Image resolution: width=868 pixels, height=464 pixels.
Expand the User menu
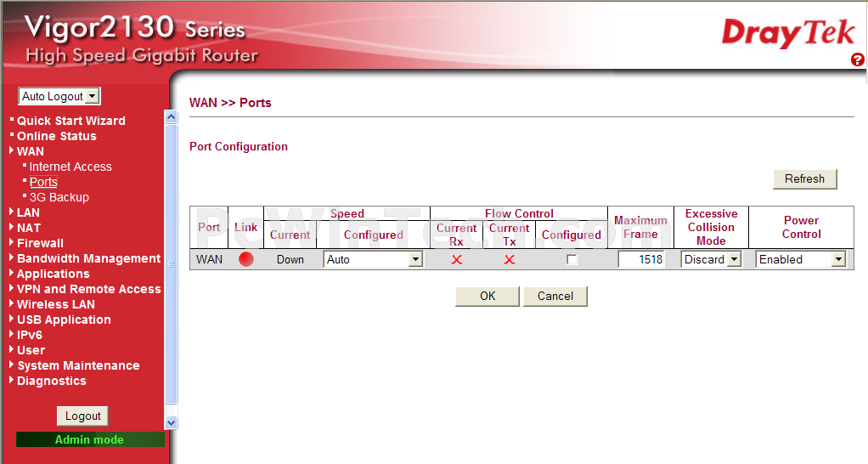tap(31, 350)
